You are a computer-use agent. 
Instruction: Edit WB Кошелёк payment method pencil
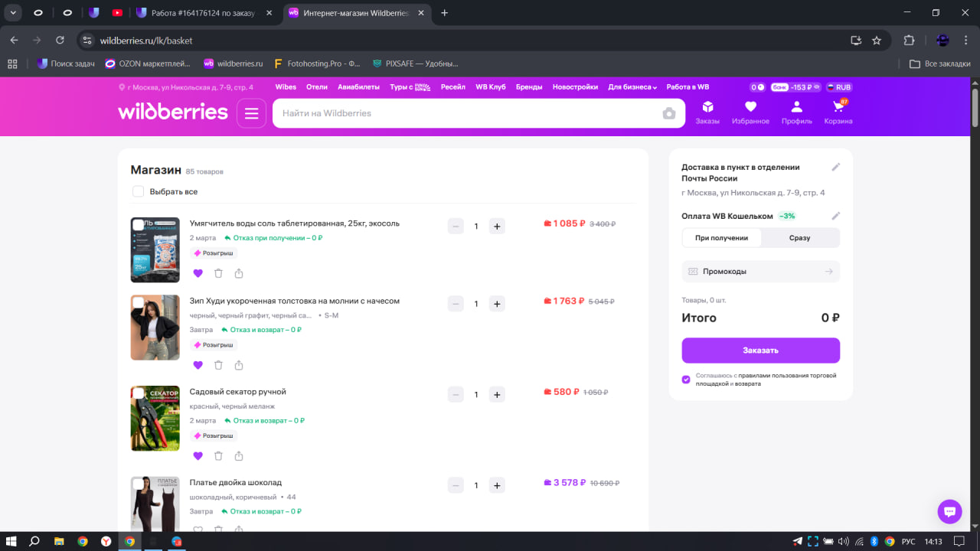836,216
